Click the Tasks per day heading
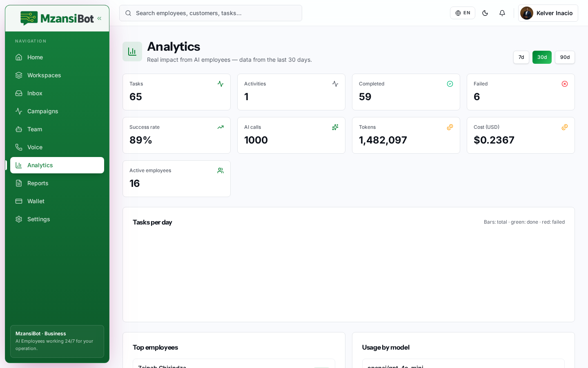This screenshot has width=588, height=368. 152,222
